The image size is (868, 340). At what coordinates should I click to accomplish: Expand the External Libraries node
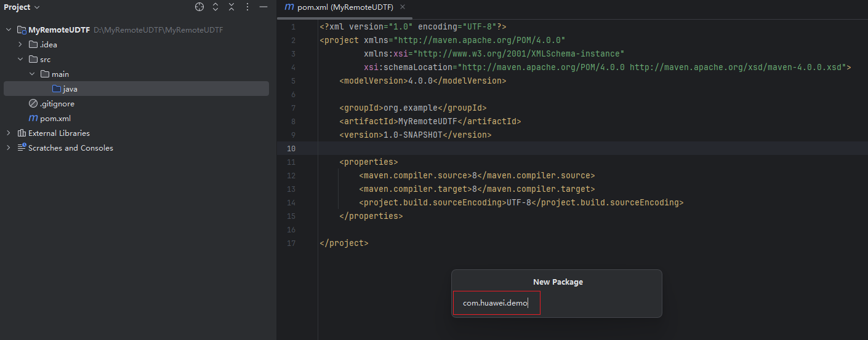pyautogui.click(x=9, y=133)
